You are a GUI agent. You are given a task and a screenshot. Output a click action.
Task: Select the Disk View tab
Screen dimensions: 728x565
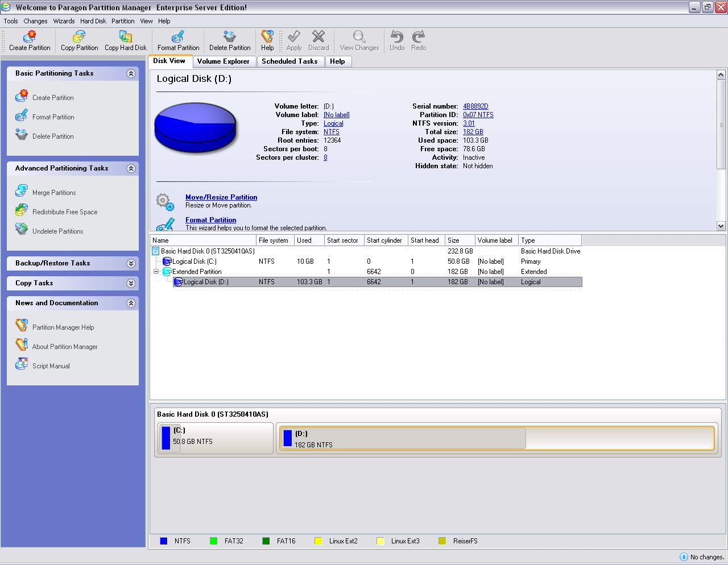point(169,61)
